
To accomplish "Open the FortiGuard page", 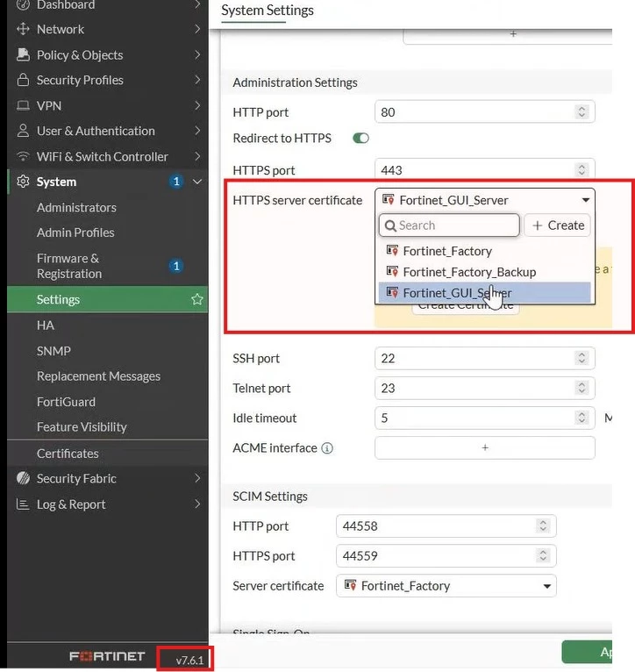I will 66,402.
